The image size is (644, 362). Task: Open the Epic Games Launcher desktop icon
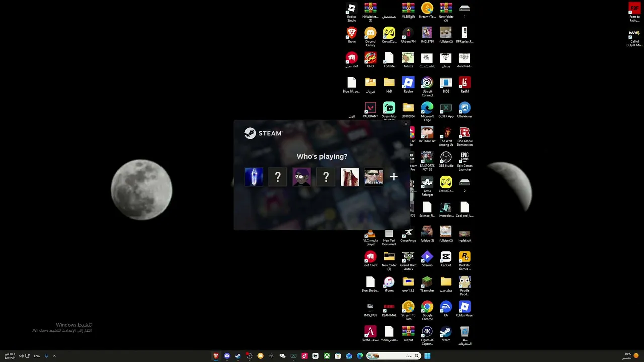pyautogui.click(x=465, y=161)
